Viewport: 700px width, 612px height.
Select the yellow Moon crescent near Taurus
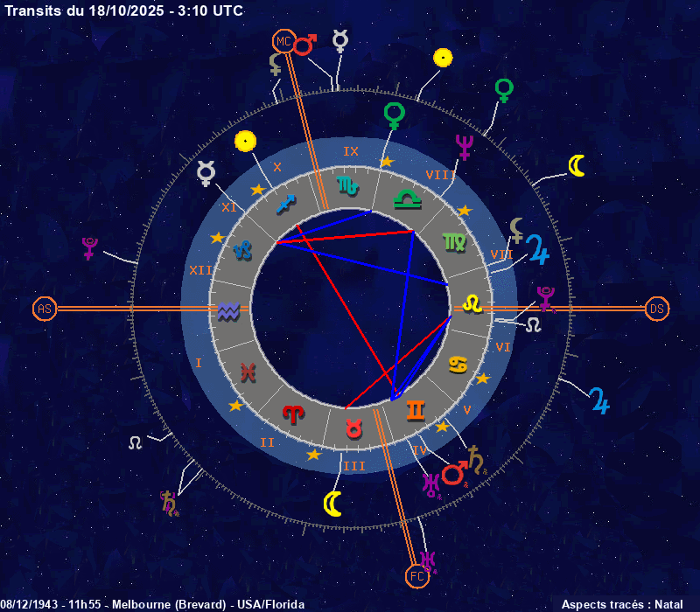[x=332, y=504]
